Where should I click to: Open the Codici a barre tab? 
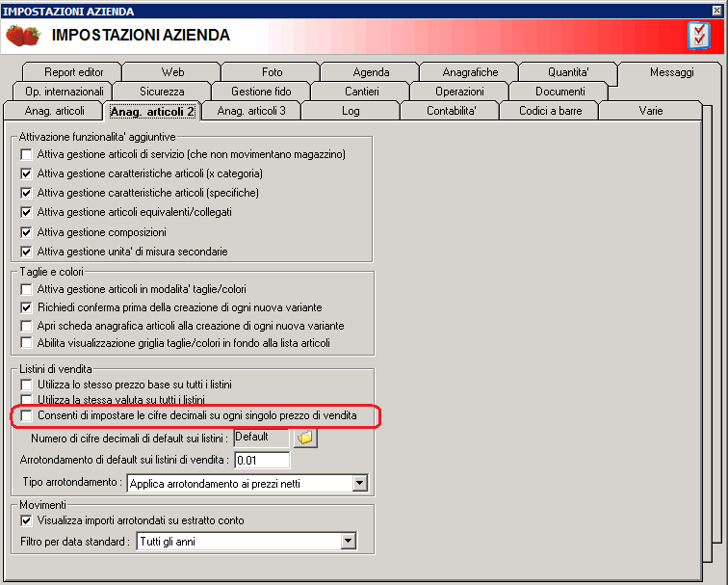(x=550, y=111)
